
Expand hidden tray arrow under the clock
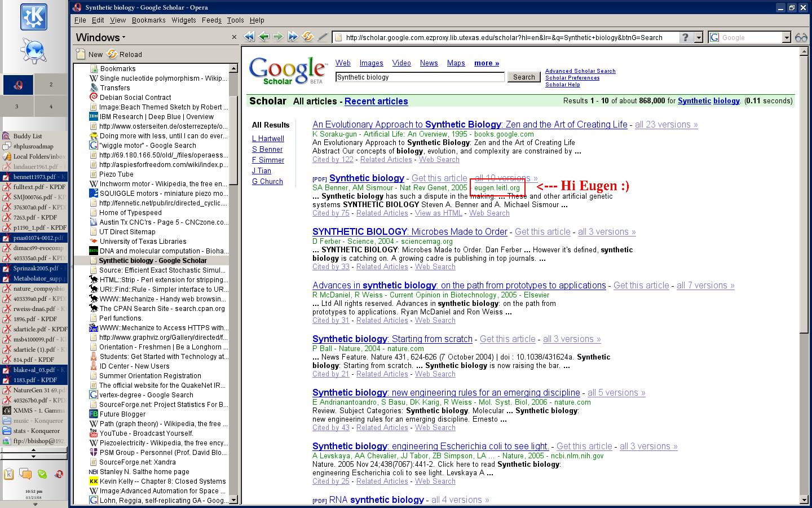click(35, 504)
